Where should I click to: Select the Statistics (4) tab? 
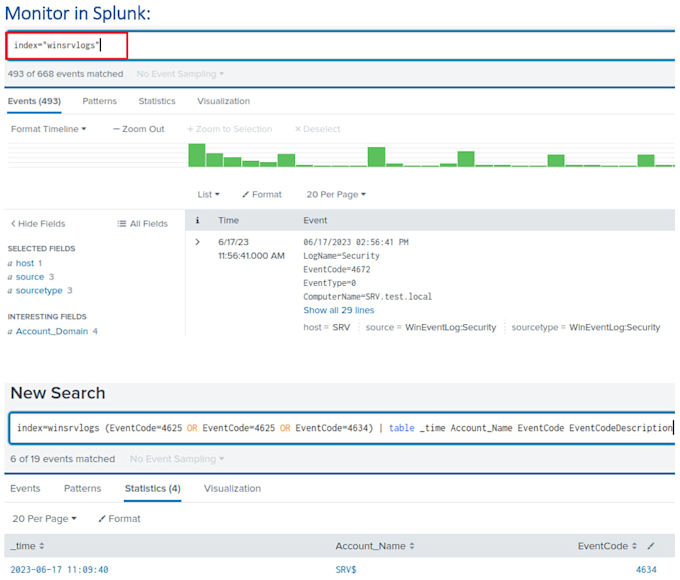click(x=153, y=488)
